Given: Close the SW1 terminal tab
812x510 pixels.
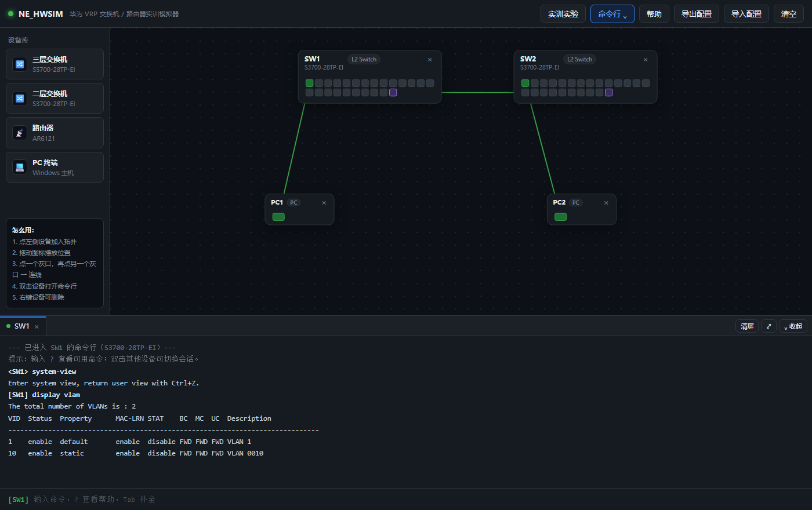Looking at the screenshot, I should 37,327.
